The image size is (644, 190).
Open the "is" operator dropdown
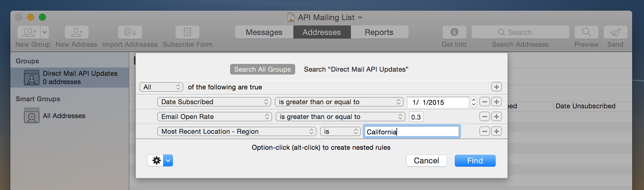341,131
